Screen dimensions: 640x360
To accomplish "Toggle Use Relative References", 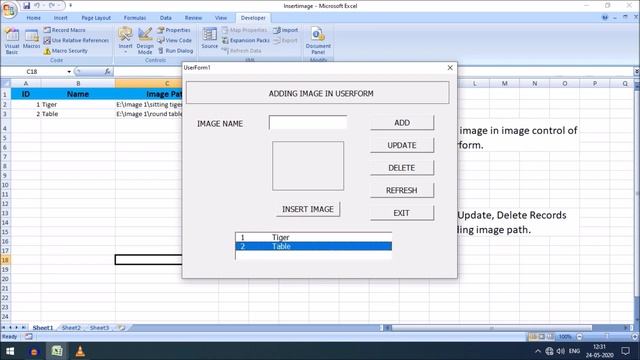I will pos(76,40).
